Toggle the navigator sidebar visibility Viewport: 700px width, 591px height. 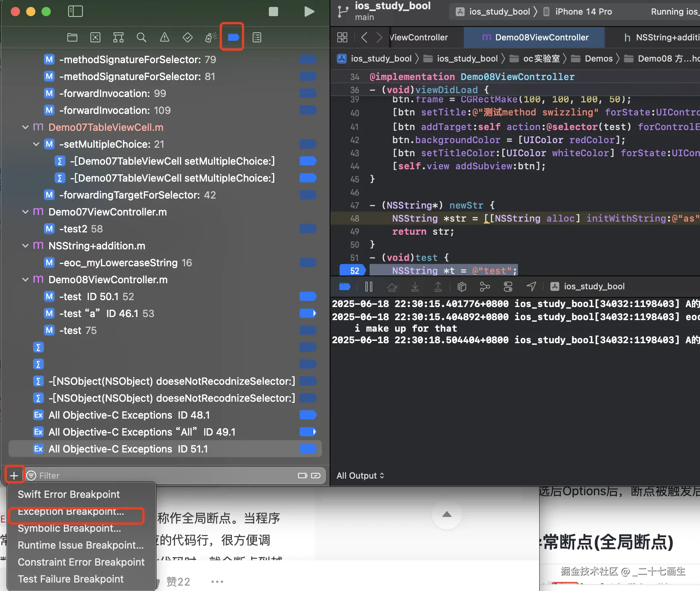(x=75, y=12)
